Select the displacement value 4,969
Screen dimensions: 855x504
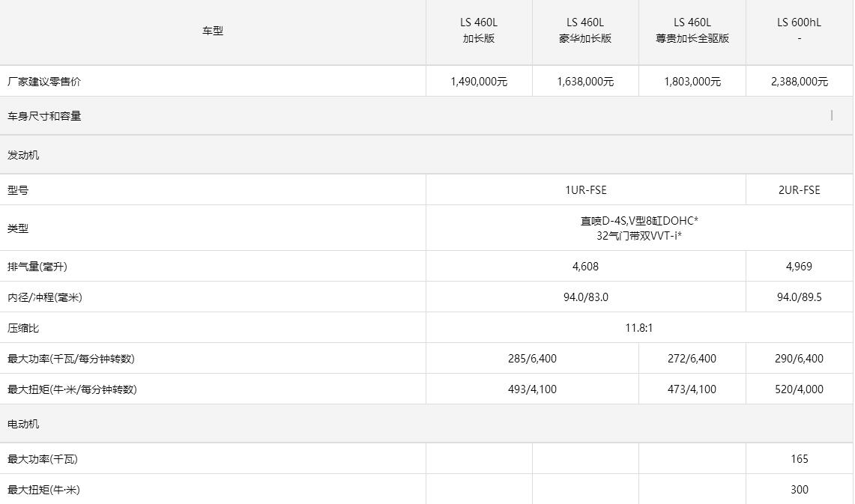(799, 267)
